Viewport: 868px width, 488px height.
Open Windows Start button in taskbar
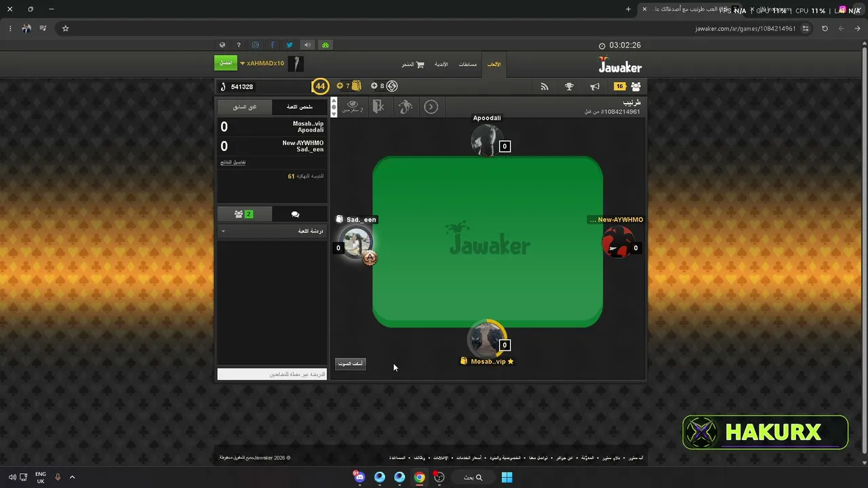[507, 477]
